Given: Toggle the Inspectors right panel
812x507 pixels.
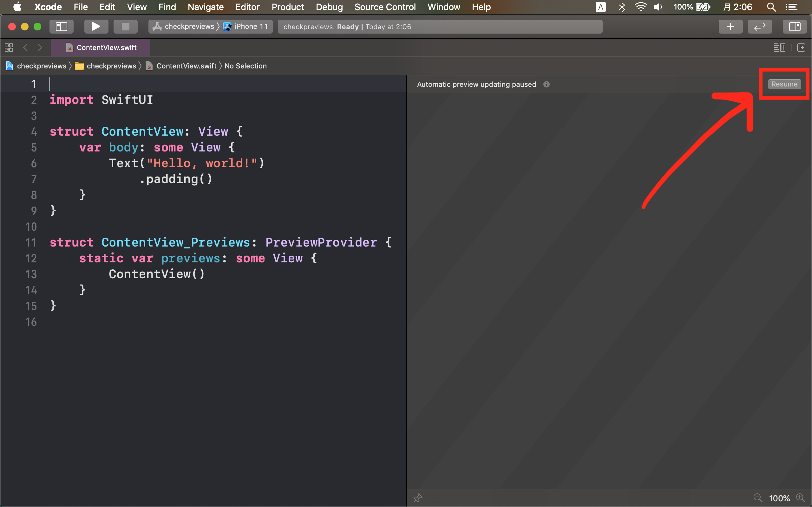Looking at the screenshot, I should click(x=794, y=27).
